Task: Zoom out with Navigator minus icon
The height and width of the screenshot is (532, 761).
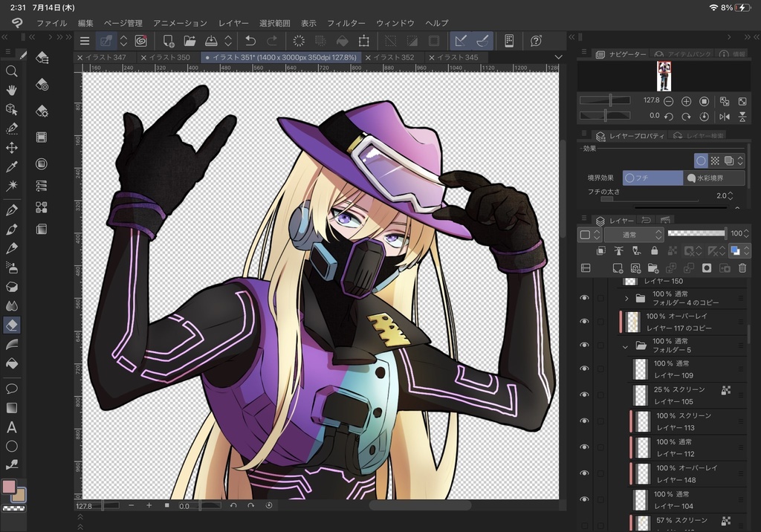Action: 668,102
